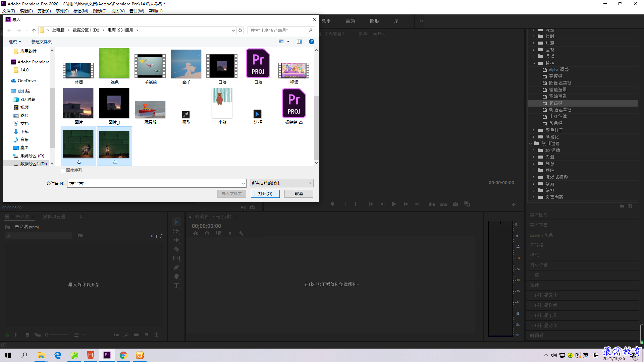
Task: Select the Slip tool in the tools panel
Action: (176, 258)
